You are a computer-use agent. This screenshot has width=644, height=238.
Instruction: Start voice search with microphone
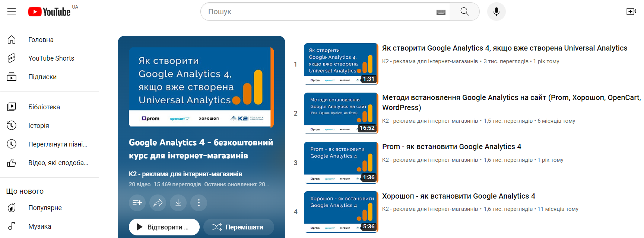click(x=496, y=12)
